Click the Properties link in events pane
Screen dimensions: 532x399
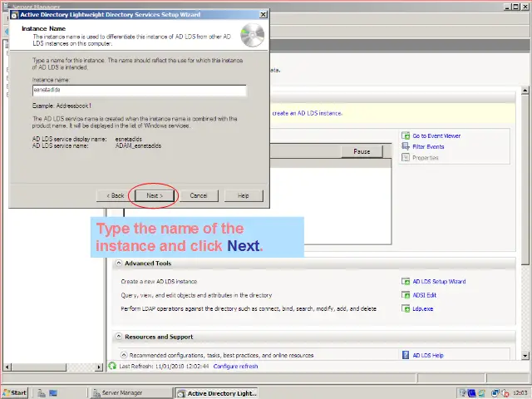click(426, 158)
